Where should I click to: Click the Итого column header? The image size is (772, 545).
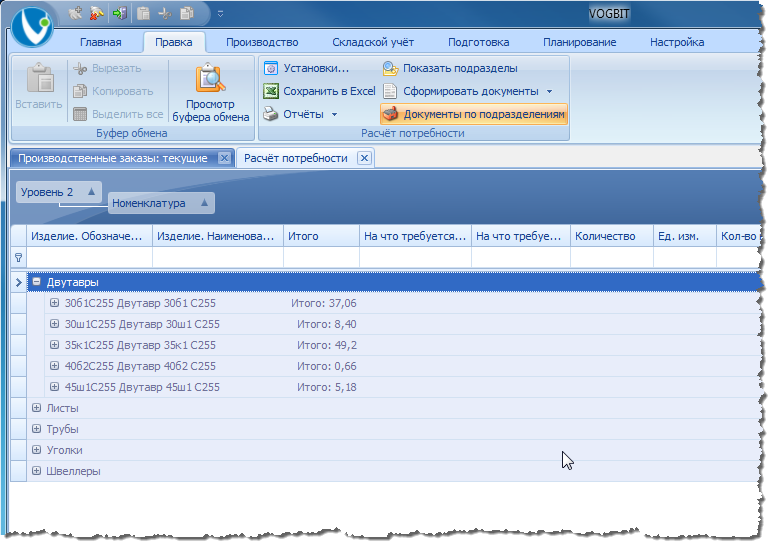click(320, 236)
